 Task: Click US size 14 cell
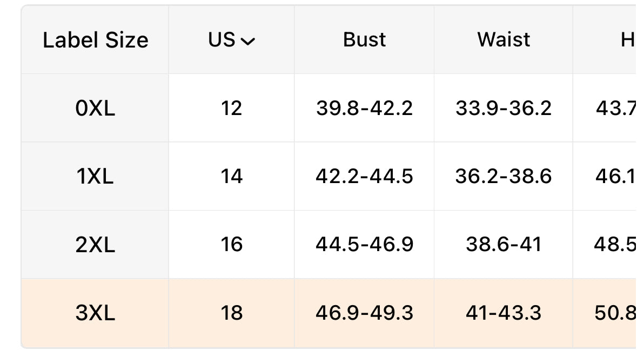232,177
